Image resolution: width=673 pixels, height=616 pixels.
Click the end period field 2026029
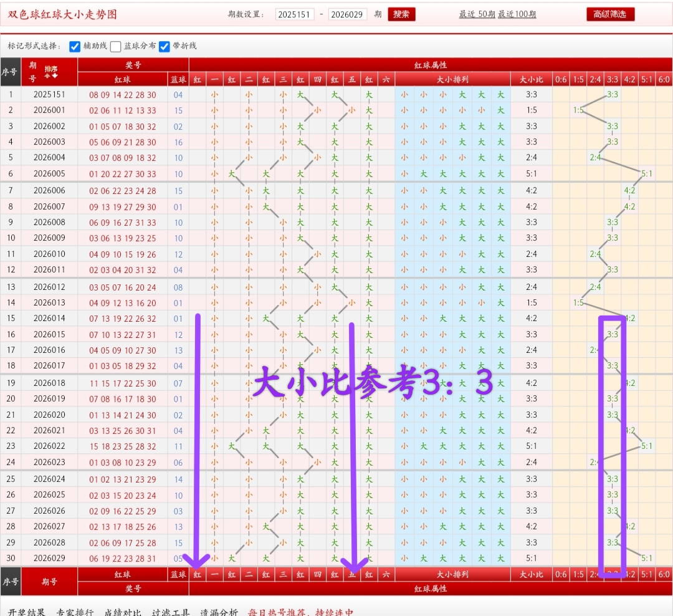click(x=347, y=14)
